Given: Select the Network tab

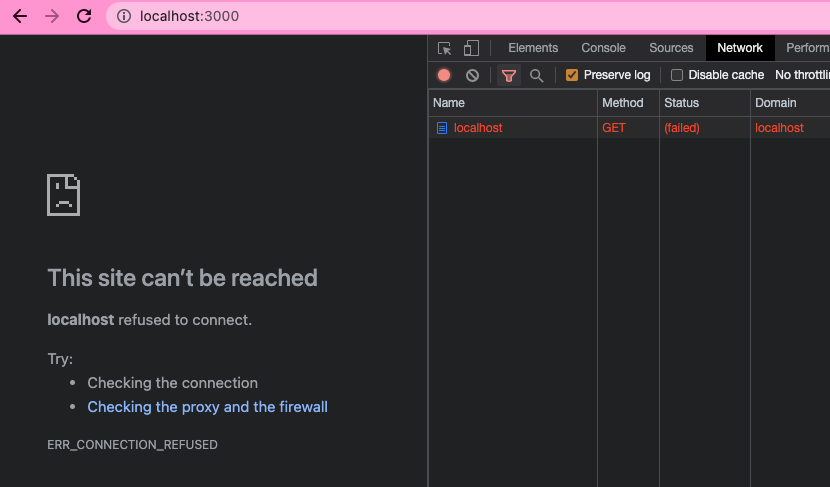Looking at the screenshot, I should 740,48.
